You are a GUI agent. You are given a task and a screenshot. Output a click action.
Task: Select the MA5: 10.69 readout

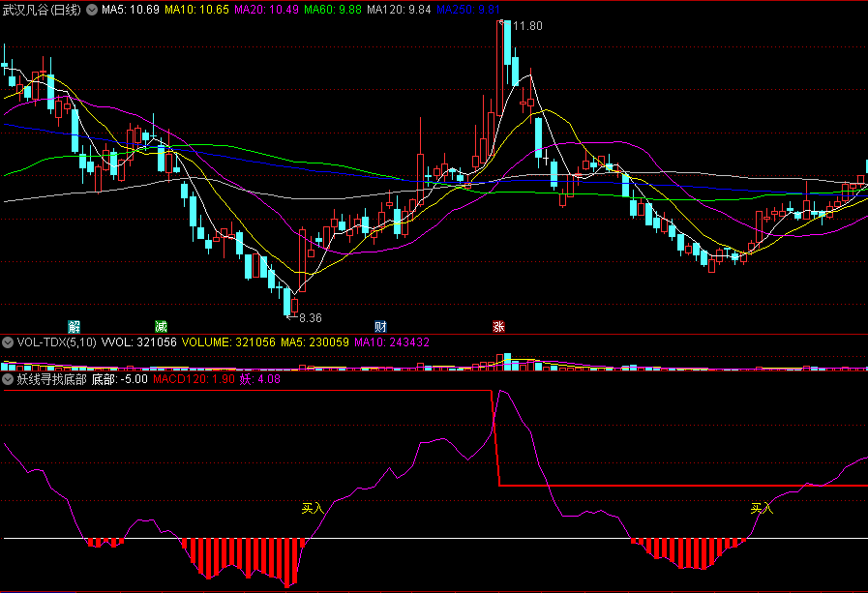coord(130,10)
